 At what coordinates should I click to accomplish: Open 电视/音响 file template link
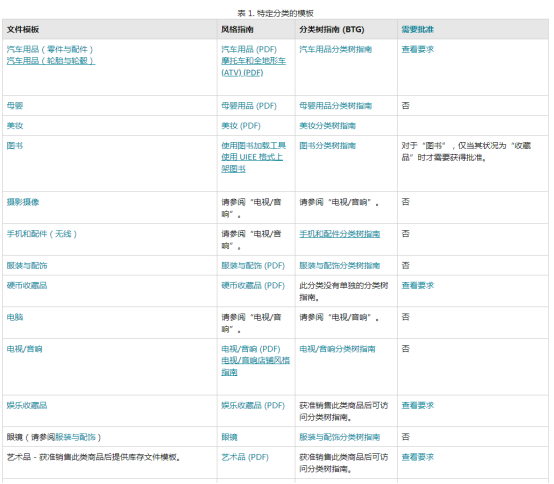tap(24, 349)
